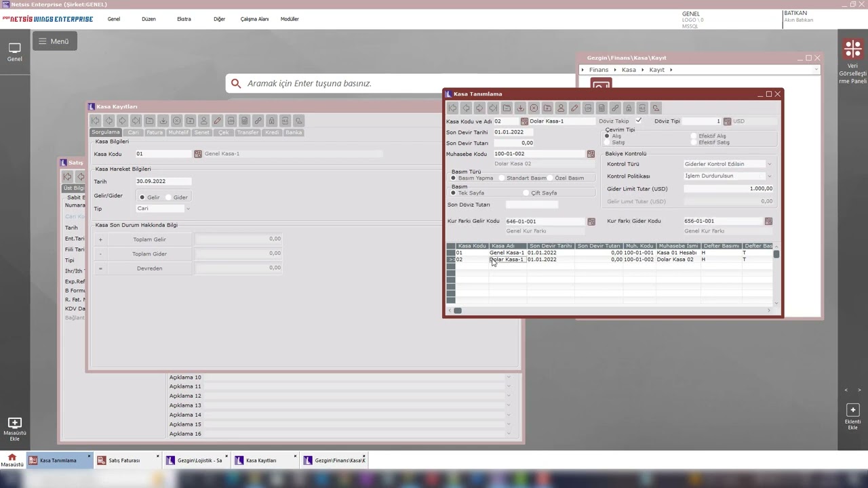Open Genel menu
The width and height of the screenshot is (868, 488).
tap(114, 19)
